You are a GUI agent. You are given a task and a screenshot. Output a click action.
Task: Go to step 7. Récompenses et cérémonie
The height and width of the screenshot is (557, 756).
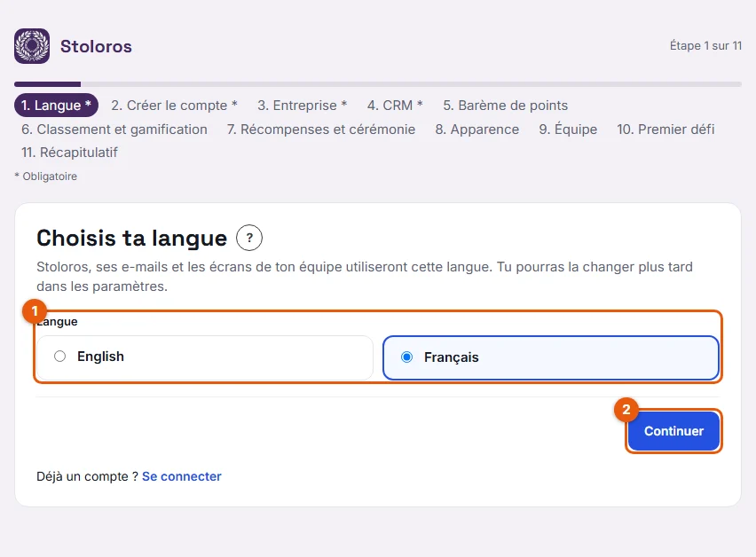coord(321,129)
